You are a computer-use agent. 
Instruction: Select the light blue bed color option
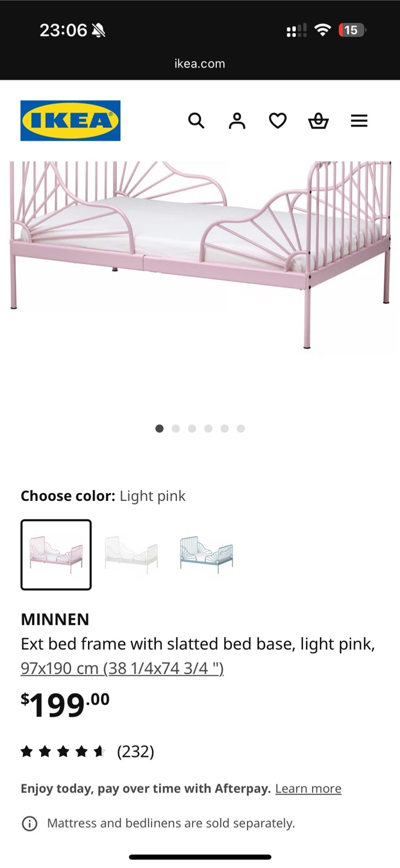(207, 555)
